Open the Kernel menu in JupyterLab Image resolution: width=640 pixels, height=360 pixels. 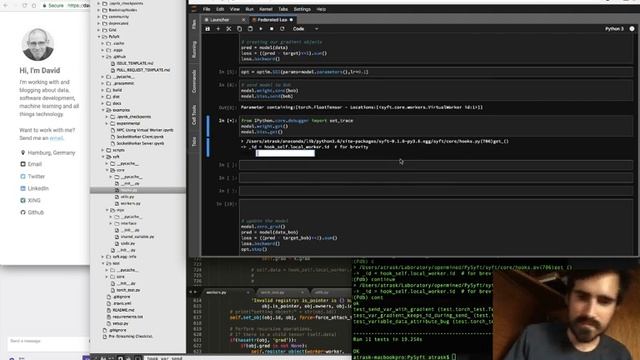pyautogui.click(x=266, y=9)
